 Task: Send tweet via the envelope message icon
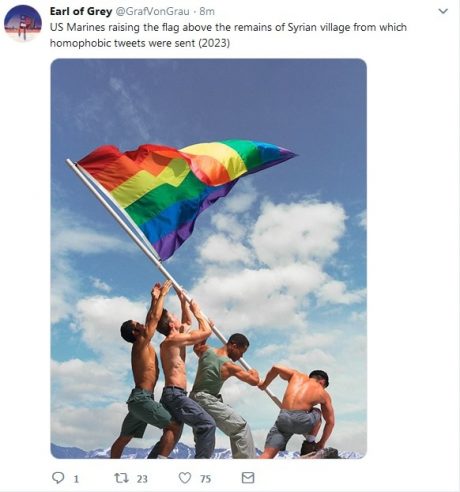click(x=248, y=478)
